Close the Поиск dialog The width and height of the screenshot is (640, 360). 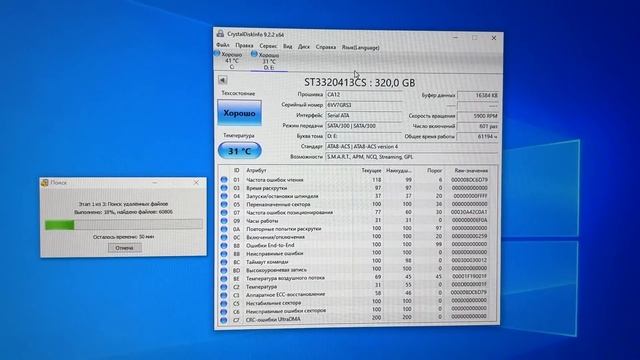[196, 183]
